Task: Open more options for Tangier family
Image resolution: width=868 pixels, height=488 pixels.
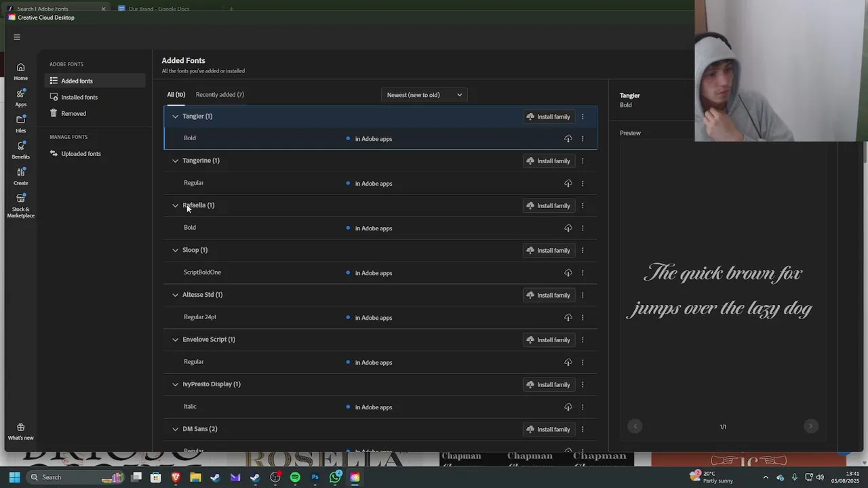Action: pos(583,117)
